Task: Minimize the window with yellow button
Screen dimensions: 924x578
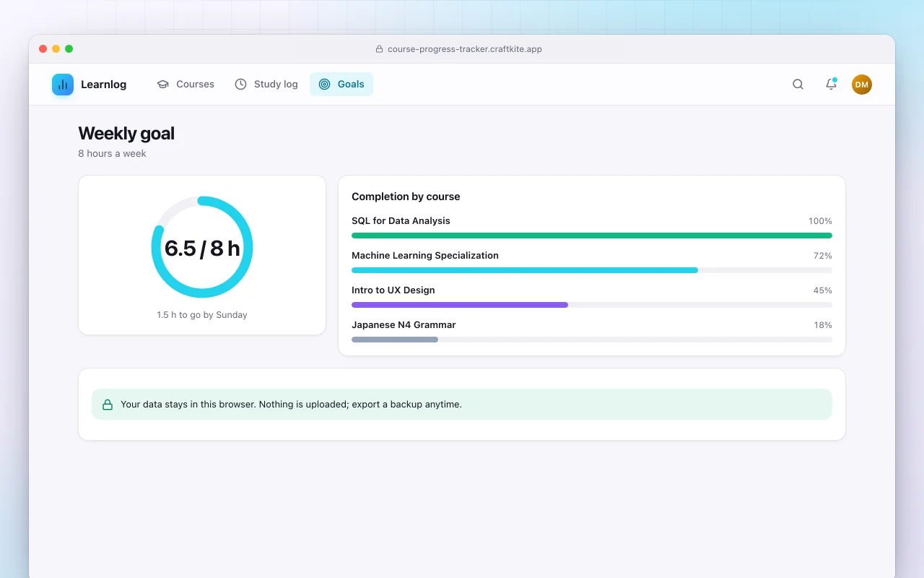Action: (56, 49)
